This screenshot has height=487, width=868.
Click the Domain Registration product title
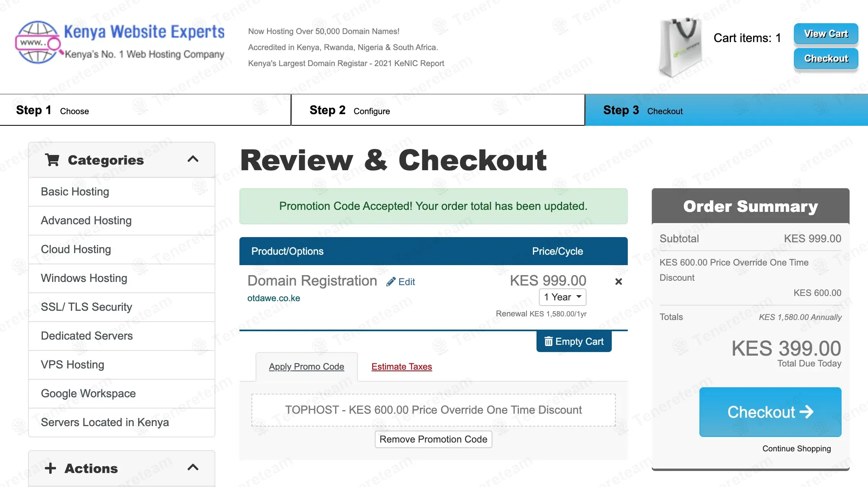click(312, 281)
